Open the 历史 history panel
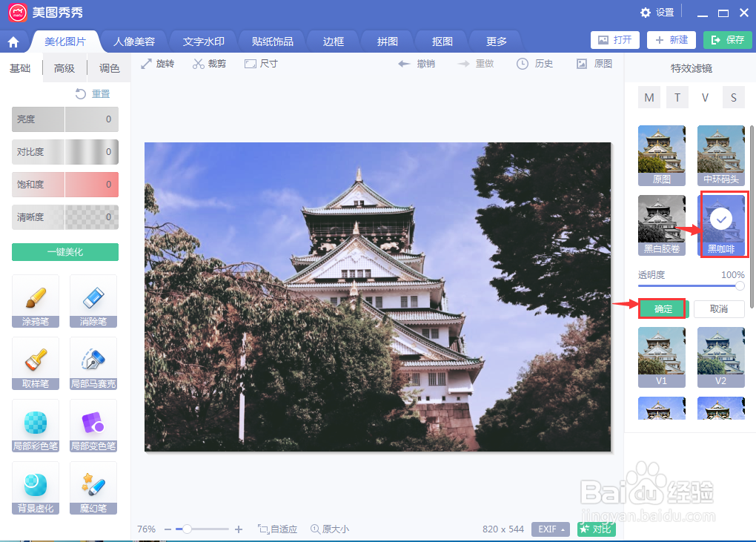This screenshot has height=542, width=756. 534,64
